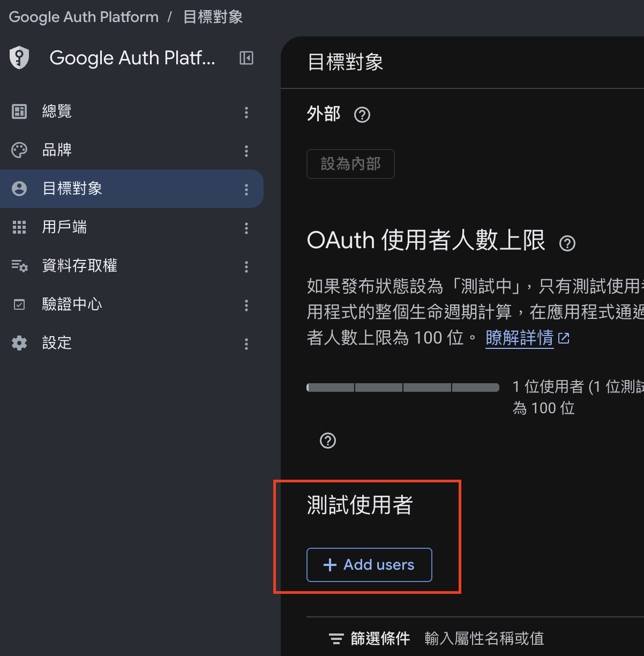This screenshot has width=644, height=656.
Task: Click the Add users button
Action: coord(369,565)
